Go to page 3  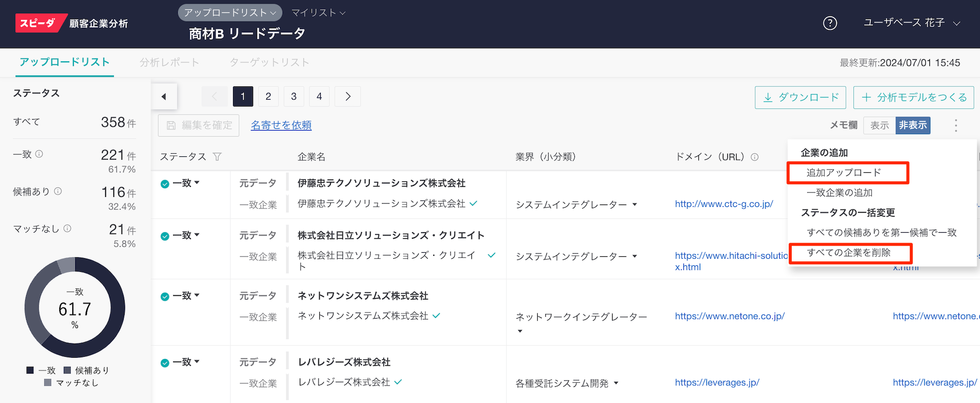point(294,96)
